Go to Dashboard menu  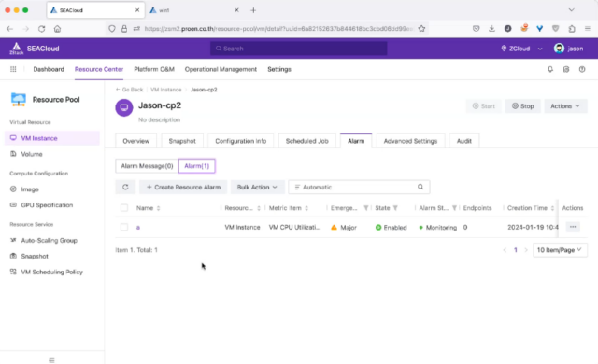point(49,69)
